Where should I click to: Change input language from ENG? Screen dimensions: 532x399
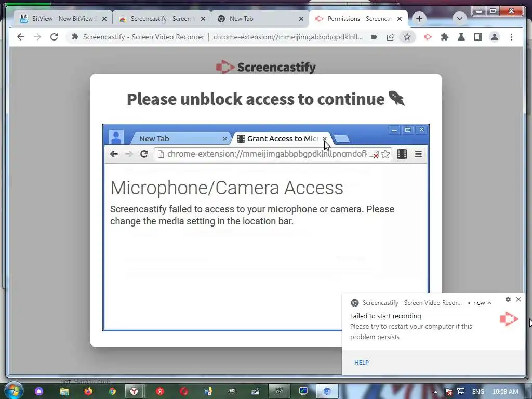pyautogui.click(x=478, y=392)
